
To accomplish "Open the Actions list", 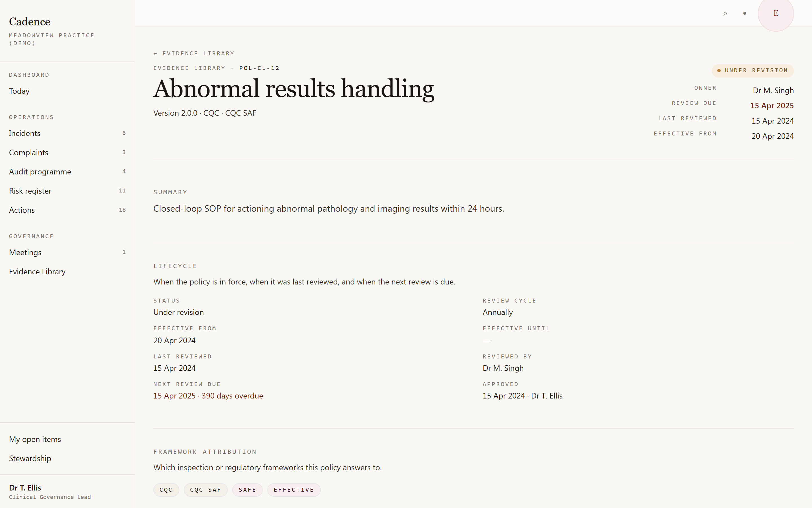I will tap(67, 210).
